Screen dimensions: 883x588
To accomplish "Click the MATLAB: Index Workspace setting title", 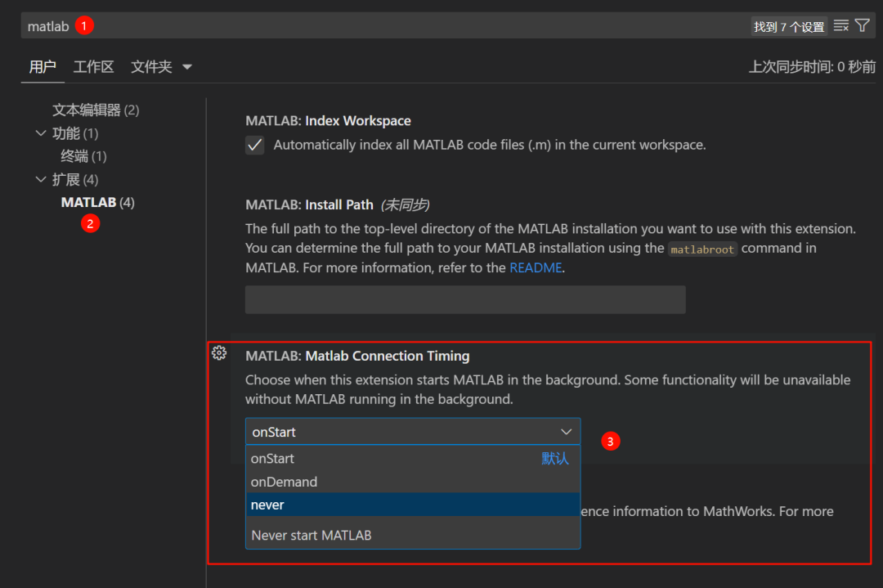I will pyautogui.click(x=328, y=121).
